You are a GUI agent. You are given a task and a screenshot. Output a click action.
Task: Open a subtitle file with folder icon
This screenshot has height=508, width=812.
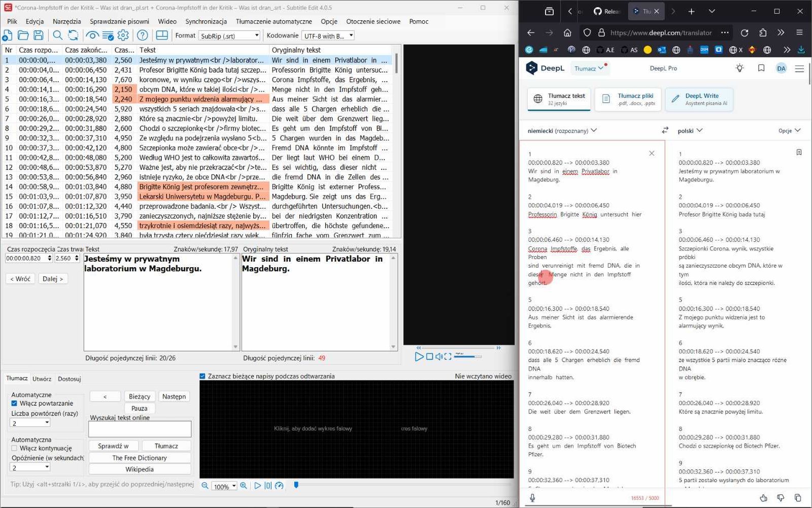[23, 35]
